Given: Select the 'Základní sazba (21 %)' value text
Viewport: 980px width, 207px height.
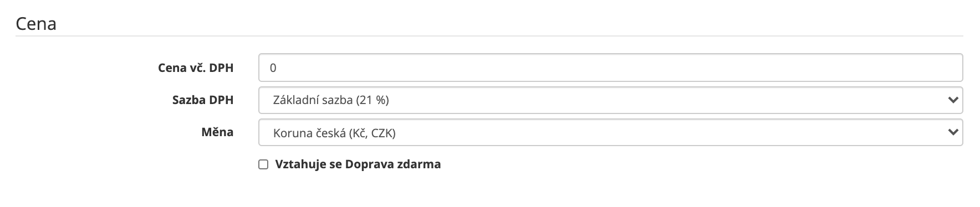Looking at the screenshot, I should [x=331, y=100].
